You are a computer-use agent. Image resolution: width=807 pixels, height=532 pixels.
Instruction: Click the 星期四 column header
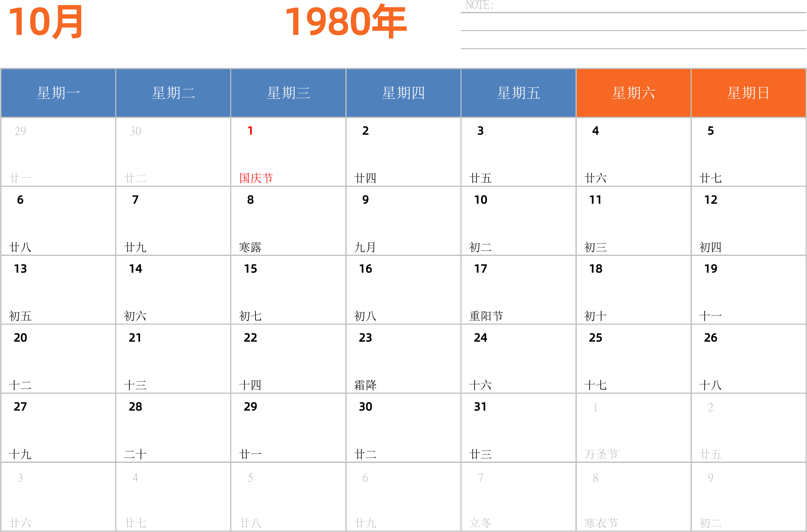click(403, 93)
